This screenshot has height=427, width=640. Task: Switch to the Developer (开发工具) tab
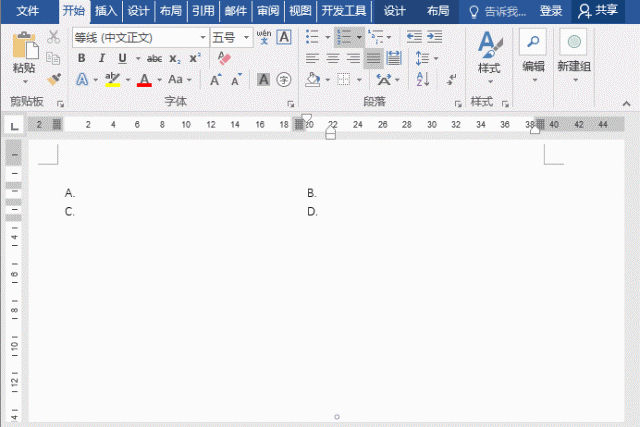click(x=344, y=11)
